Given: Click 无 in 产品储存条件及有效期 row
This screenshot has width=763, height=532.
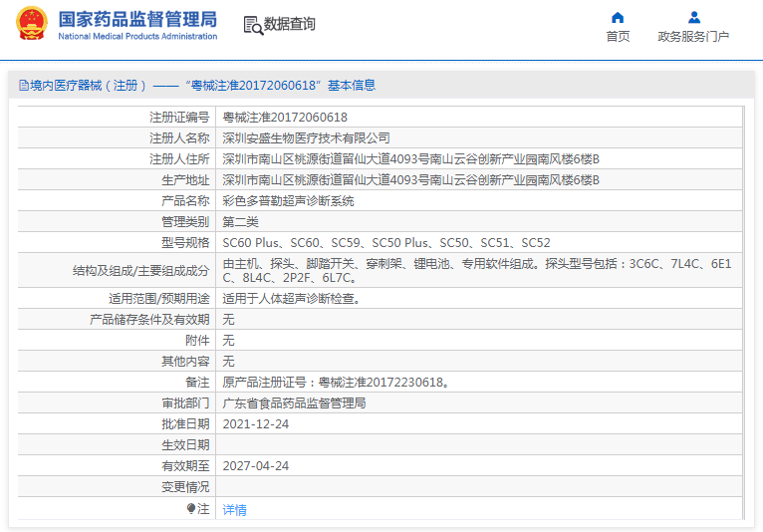Looking at the screenshot, I should 228,319.
